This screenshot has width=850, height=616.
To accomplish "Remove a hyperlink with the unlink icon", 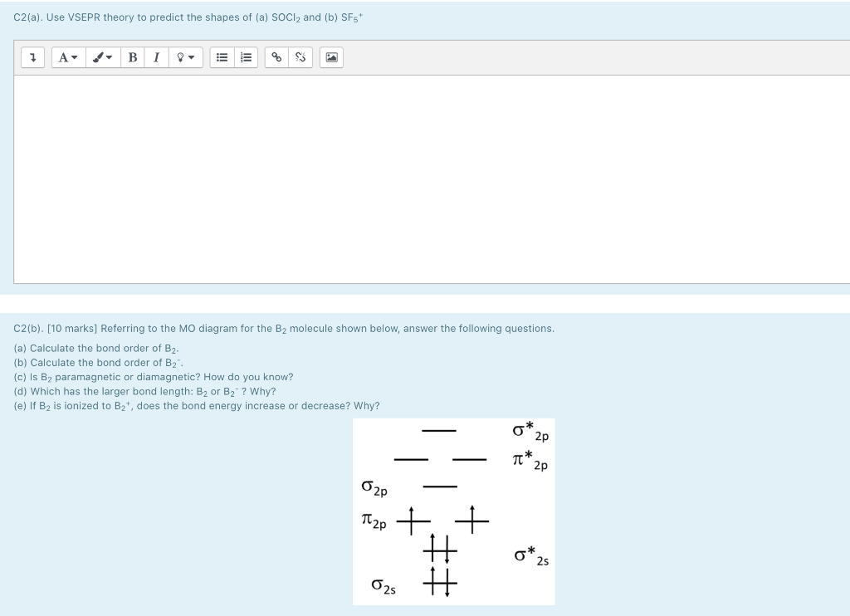I will tap(300, 57).
